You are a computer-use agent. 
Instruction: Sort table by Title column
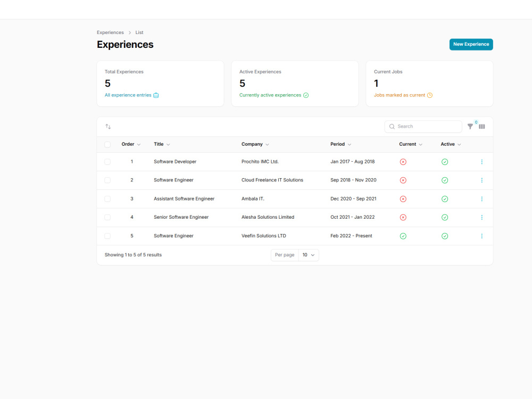click(162, 144)
